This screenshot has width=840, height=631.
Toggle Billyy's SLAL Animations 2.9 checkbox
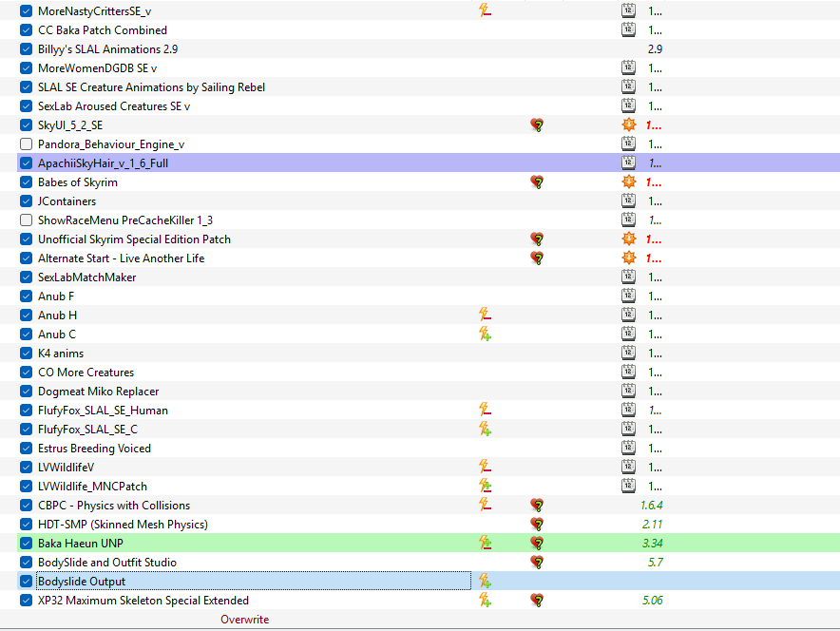[26, 49]
